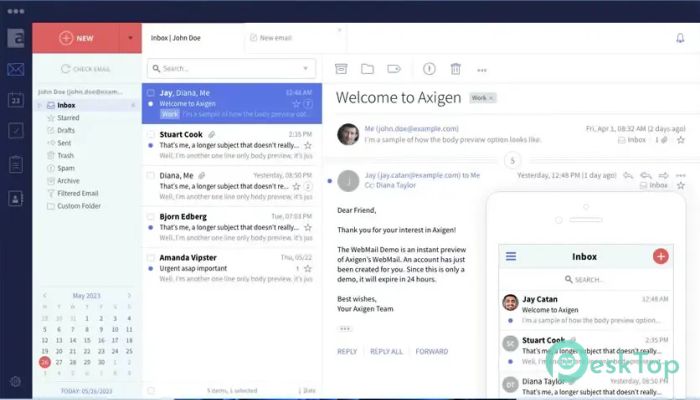Click the red NEW button
700x400 pixels.
[x=76, y=38]
